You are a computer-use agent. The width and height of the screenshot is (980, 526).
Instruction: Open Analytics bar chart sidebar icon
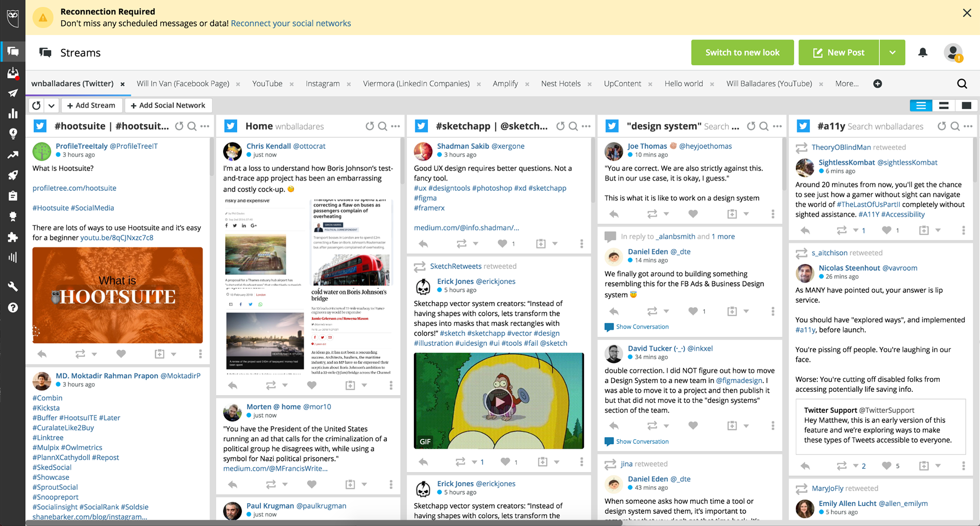point(13,113)
